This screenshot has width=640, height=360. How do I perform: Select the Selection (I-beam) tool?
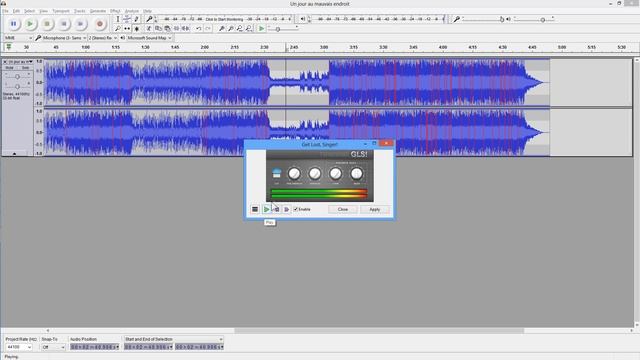click(118, 19)
